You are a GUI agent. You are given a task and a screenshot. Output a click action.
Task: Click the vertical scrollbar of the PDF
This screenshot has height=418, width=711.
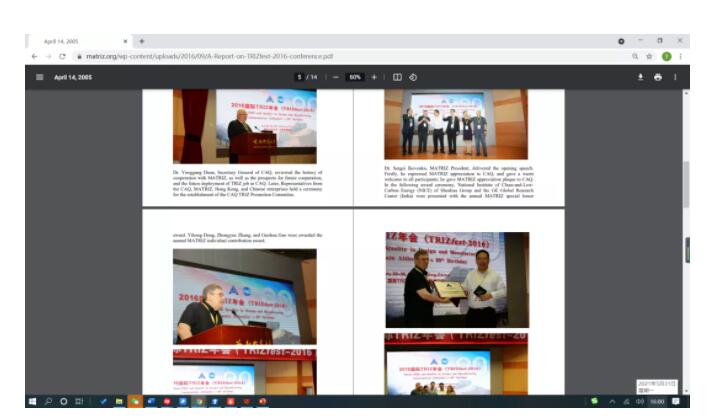click(686, 200)
